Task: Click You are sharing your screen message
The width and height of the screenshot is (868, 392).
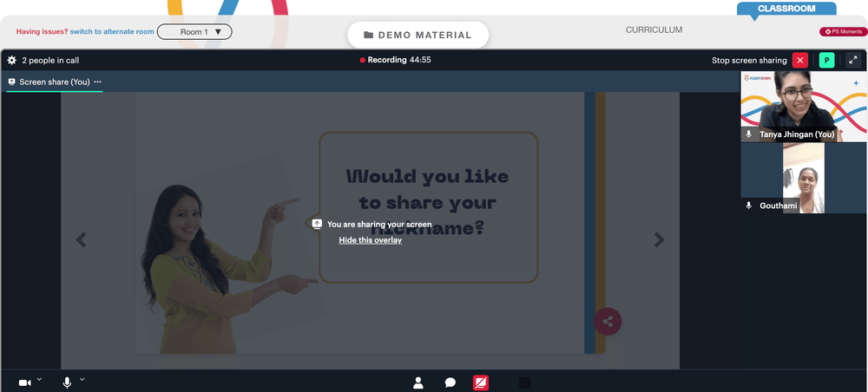Action: point(379,224)
